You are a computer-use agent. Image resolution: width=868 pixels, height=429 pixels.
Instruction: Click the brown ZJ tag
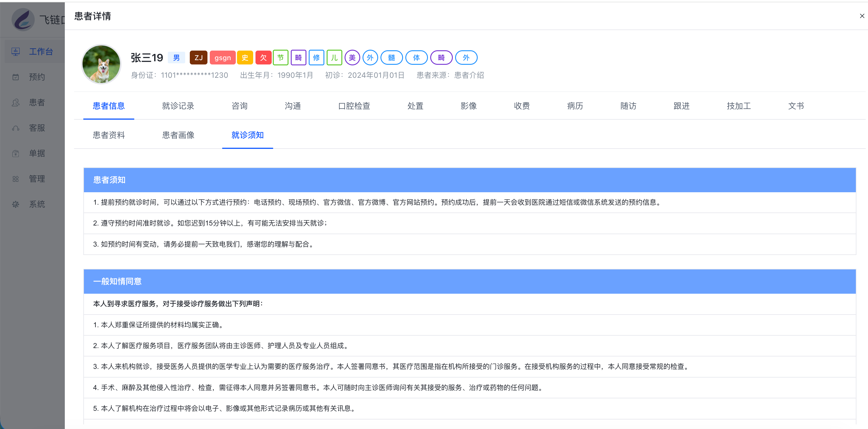click(x=198, y=58)
